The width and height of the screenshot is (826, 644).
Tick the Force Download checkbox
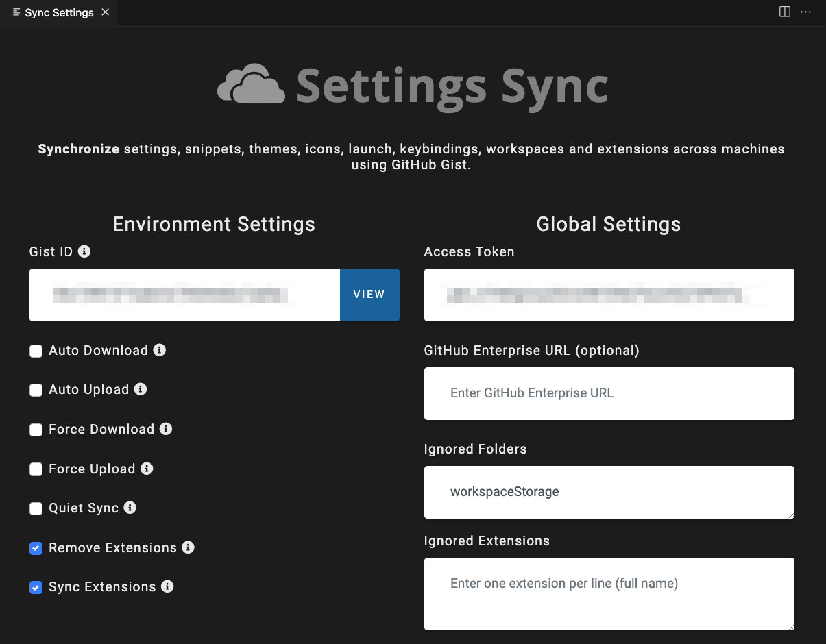tap(36, 430)
